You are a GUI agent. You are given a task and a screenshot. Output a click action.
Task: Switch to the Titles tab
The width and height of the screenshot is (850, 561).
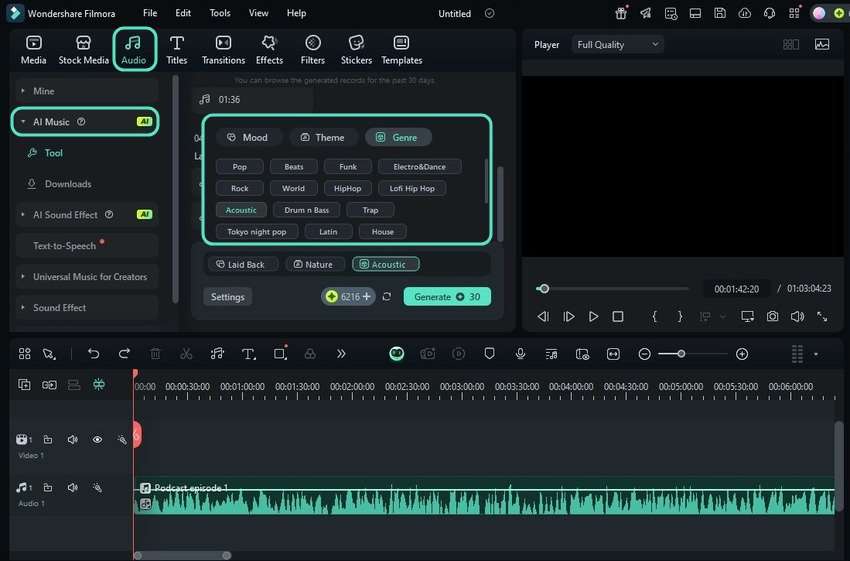tap(177, 50)
